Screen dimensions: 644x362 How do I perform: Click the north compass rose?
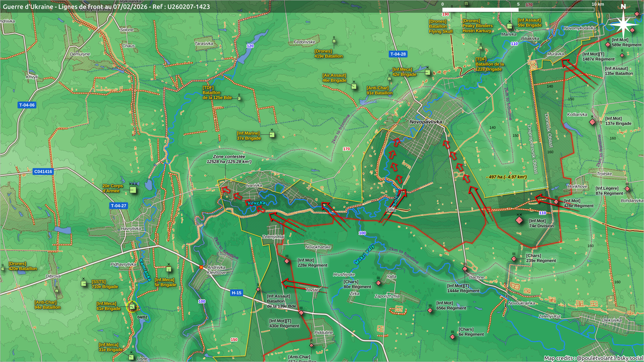623,24
